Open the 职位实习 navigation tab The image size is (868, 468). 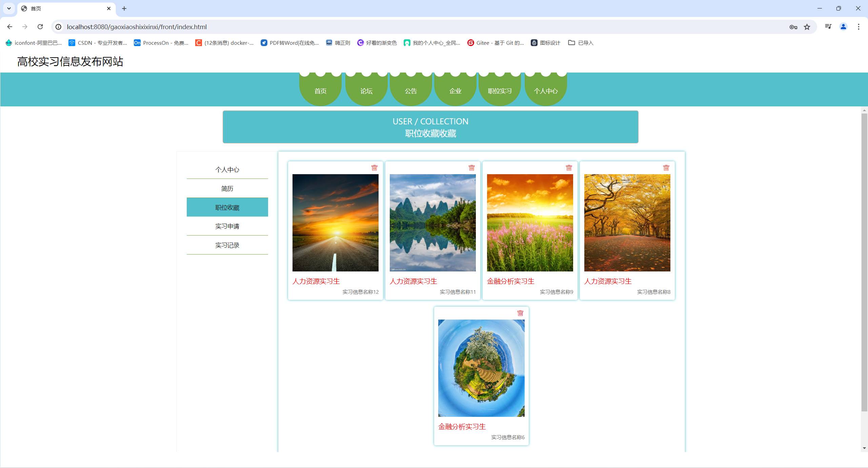pyautogui.click(x=500, y=91)
